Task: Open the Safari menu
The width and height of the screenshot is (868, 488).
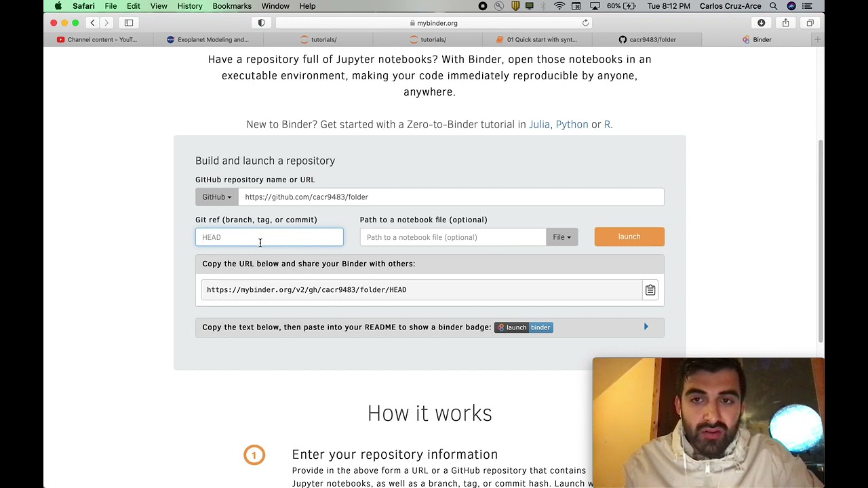Action: (83, 6)
